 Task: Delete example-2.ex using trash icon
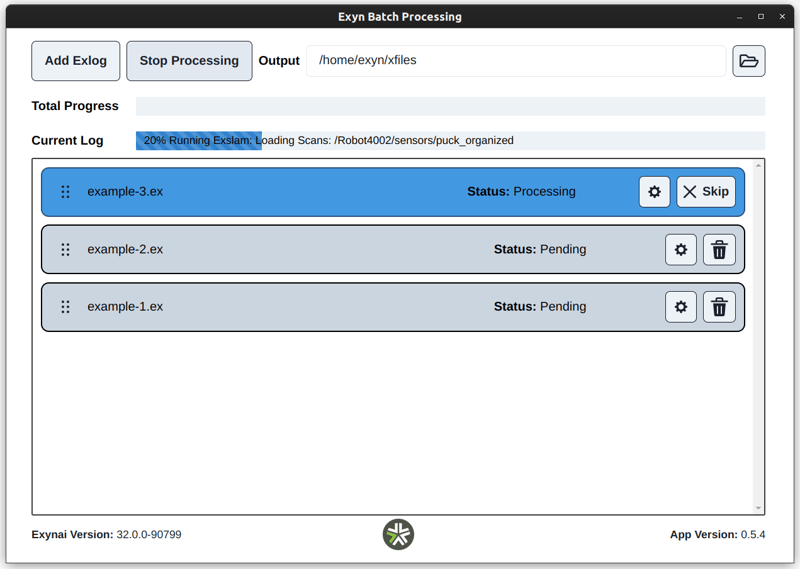(x=719, y=250)
